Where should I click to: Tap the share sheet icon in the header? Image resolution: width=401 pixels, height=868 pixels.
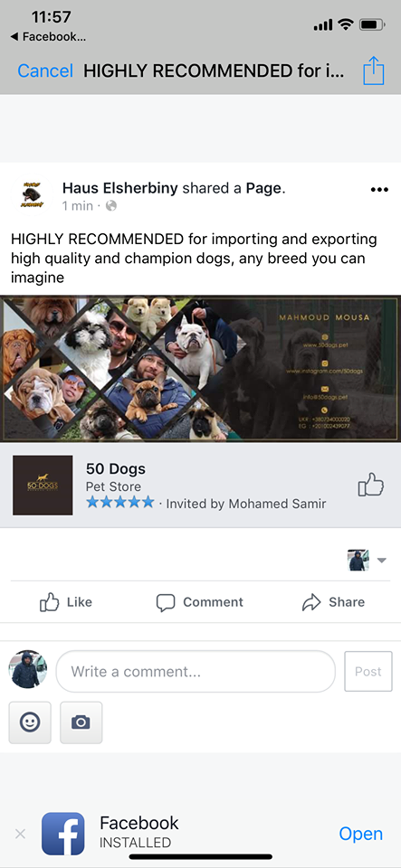[373, 71]
